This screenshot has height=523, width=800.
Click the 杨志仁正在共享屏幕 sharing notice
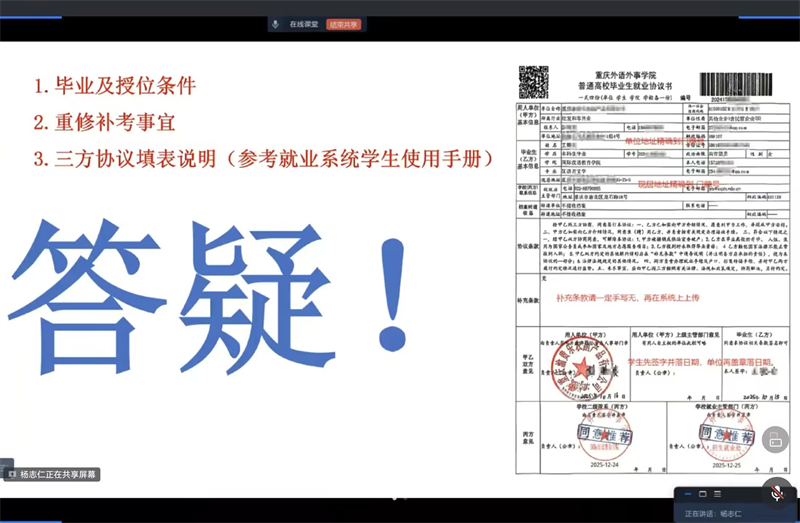pyautogui.click(x=53, y=475)
